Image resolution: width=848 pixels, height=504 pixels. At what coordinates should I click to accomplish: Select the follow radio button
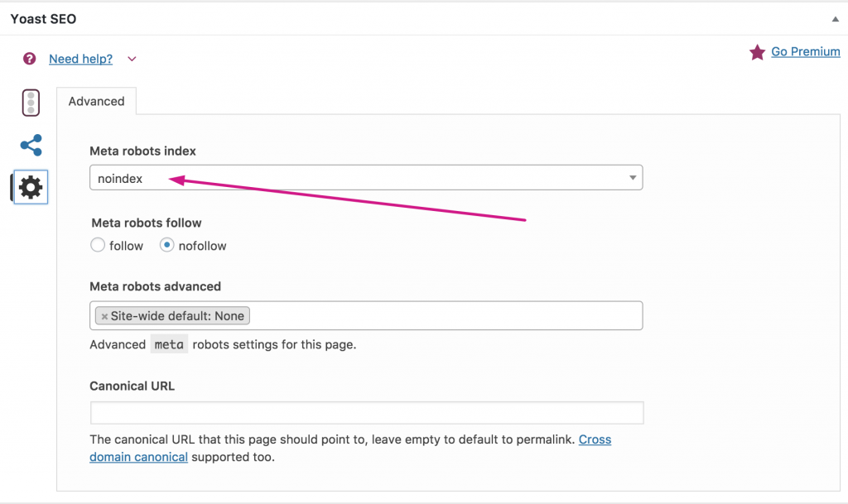pyautogui.click(x=98, y=246)
